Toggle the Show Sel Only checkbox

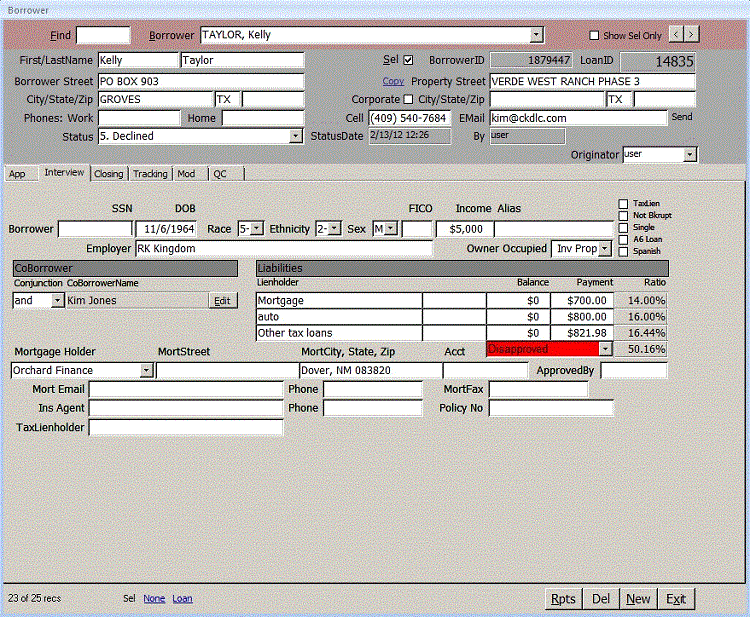point(594,36)
